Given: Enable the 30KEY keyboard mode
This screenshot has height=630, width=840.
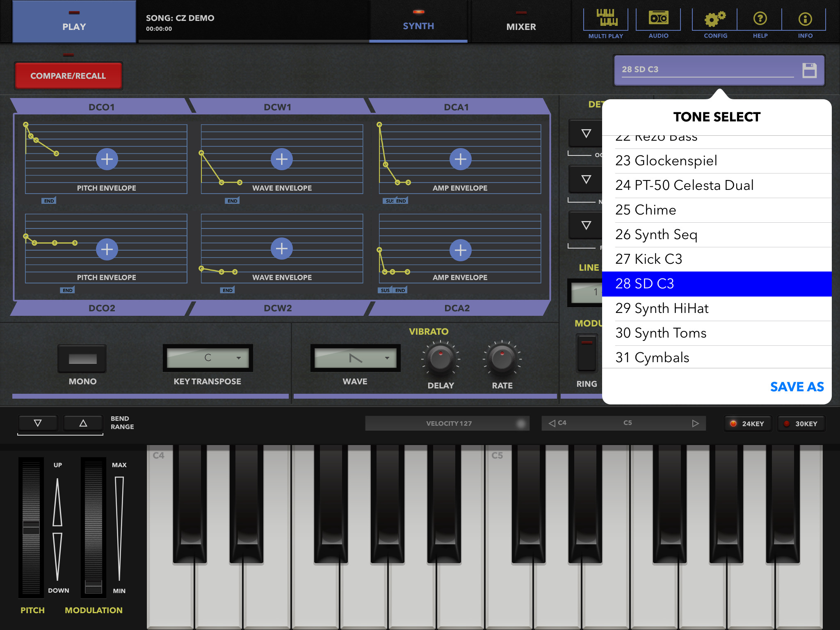Looking at the screenshot, I should 801,424.
